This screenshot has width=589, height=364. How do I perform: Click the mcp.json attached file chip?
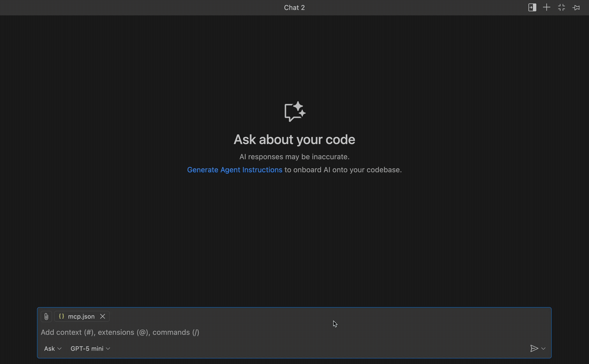pyautogui.click(x=81, y=316)
